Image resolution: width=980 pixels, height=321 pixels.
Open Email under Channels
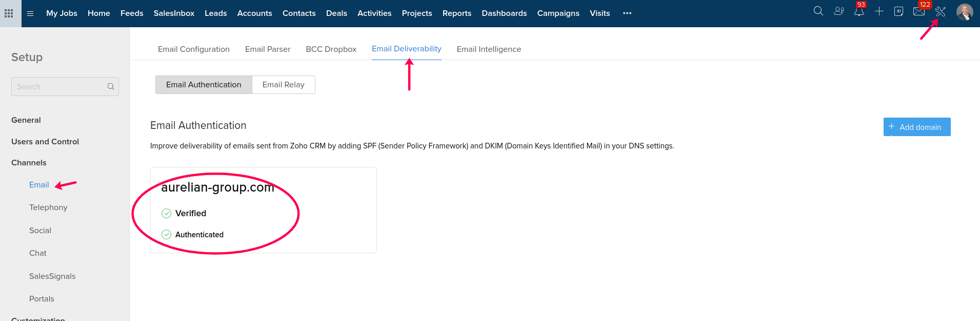click(39, 185)
